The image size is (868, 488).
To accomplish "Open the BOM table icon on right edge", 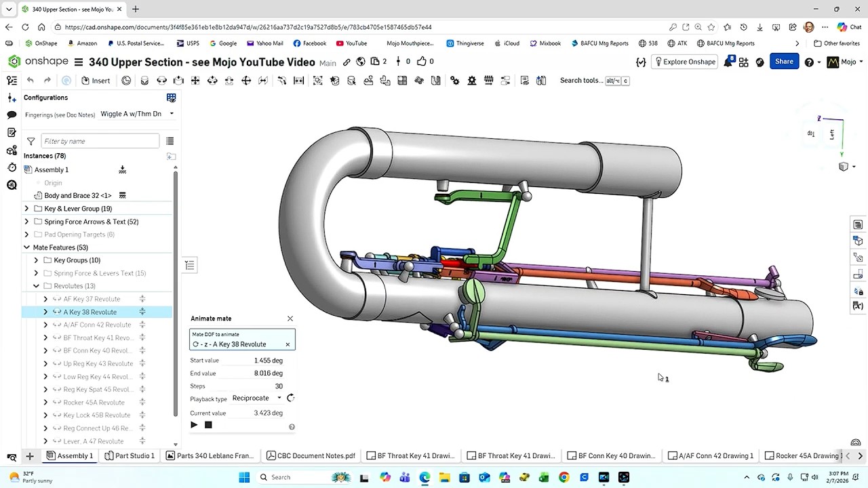I will (858, 224).
